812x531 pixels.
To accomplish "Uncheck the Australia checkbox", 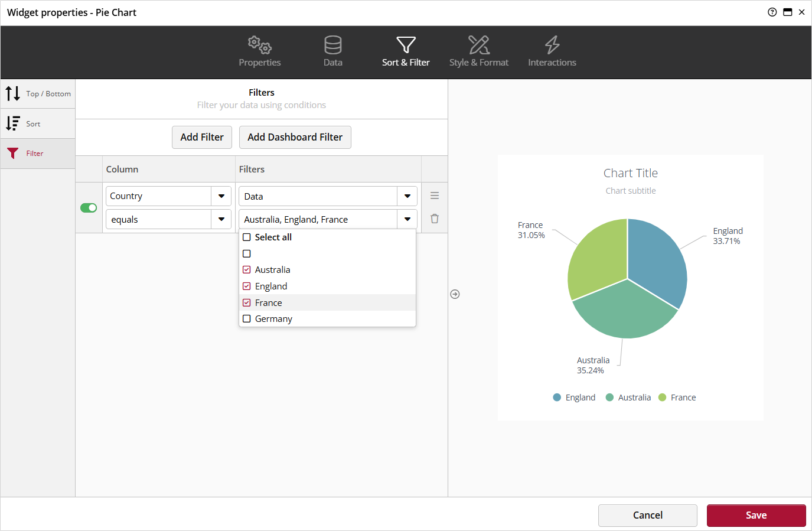I will [247, 269].
